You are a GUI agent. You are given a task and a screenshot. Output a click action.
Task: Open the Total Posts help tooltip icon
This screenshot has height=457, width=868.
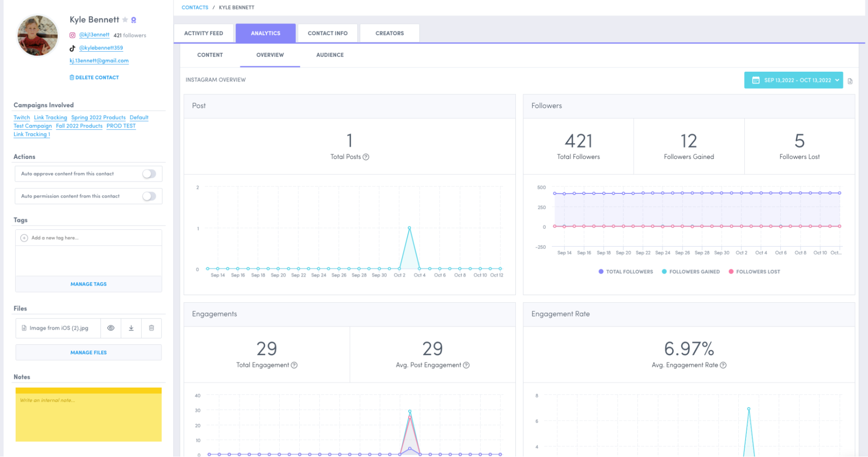point(366,157)
